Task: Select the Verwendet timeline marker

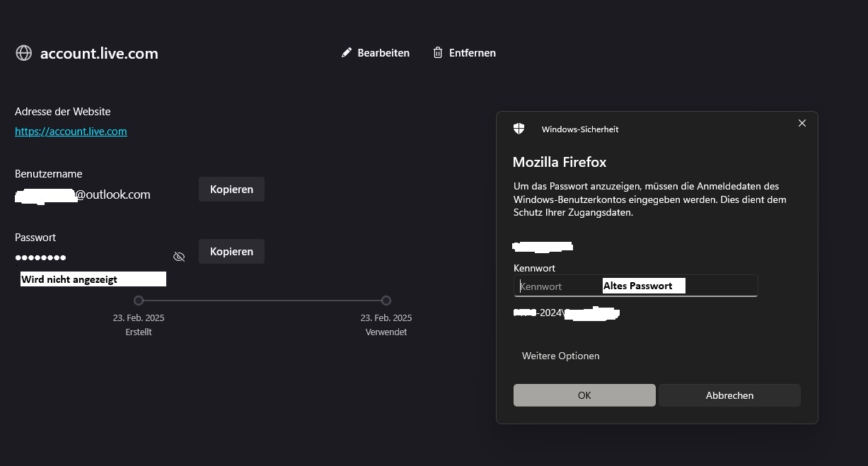Action: point(386,301)
